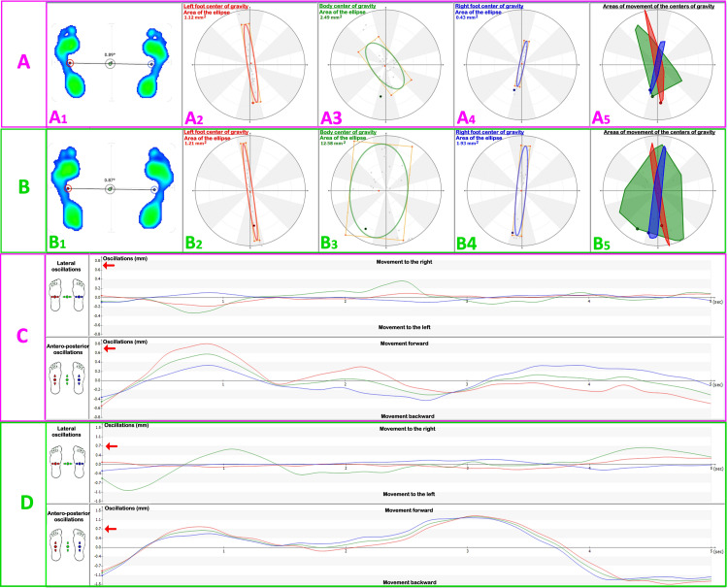Click 'Movement forward' label in panel C

(x=404, y=343)
